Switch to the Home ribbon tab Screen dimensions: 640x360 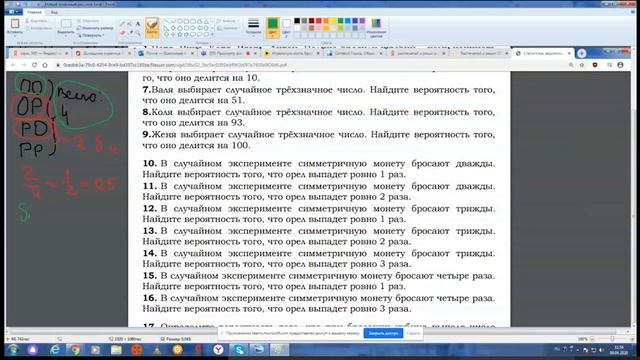34,12
